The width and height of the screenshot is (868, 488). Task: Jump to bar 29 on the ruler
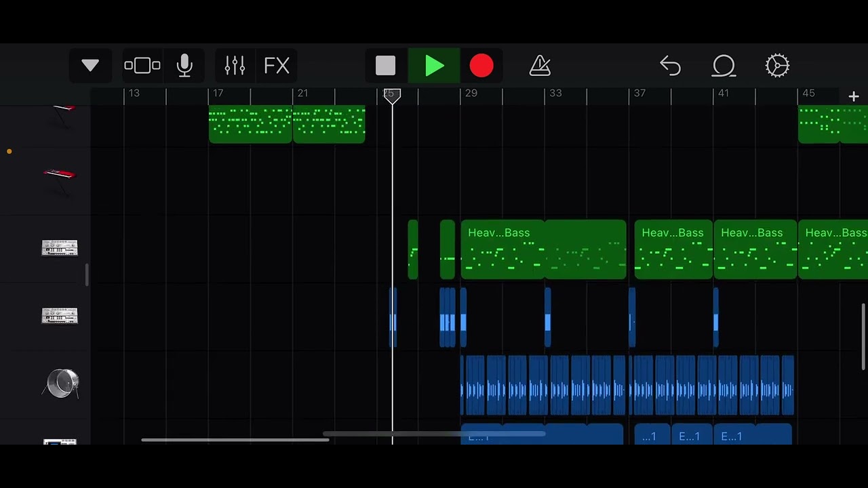[471, 94]
